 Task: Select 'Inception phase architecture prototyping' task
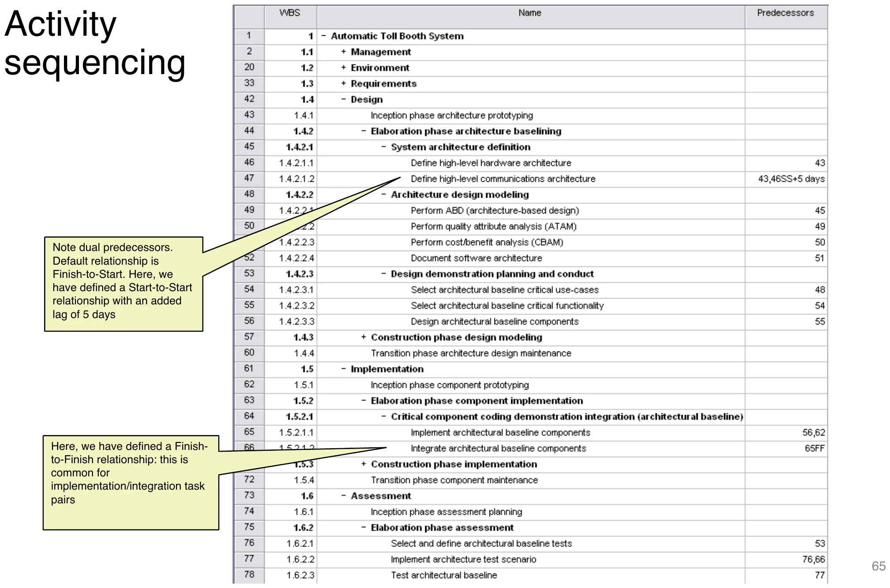[452, 116]
